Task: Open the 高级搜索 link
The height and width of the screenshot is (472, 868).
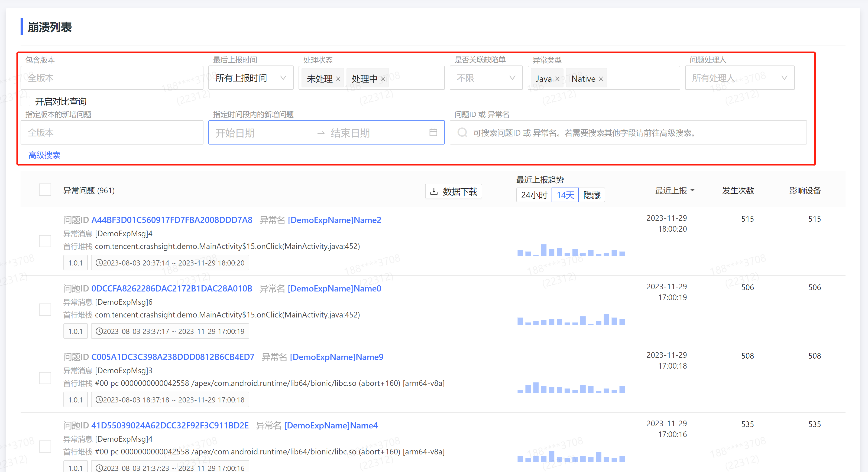Action: [x=44, y=155]
